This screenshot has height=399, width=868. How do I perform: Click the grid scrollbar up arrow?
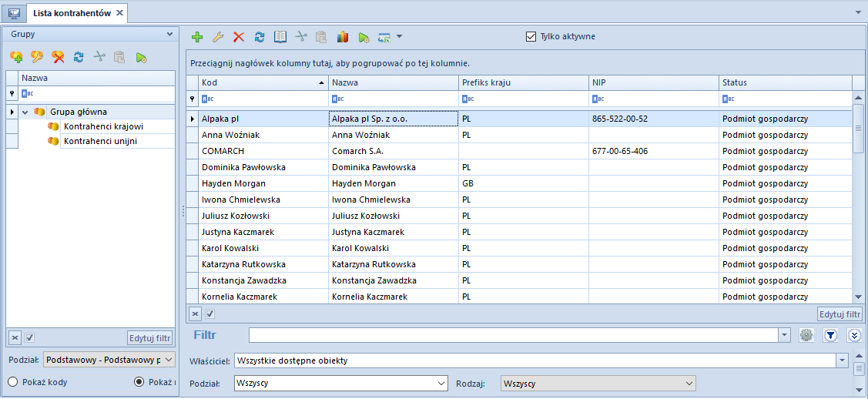(858, 97)
